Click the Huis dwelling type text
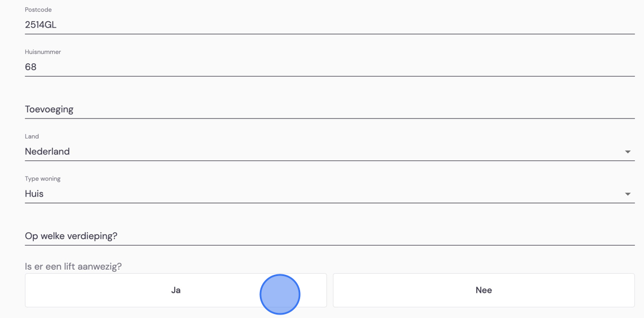The width and height of the screenshot is (644, 318). tap(34, 194)
